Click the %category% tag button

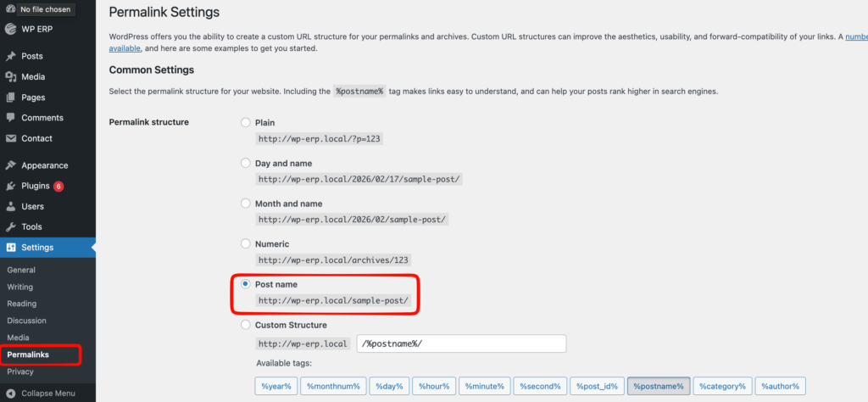[722, 386]
